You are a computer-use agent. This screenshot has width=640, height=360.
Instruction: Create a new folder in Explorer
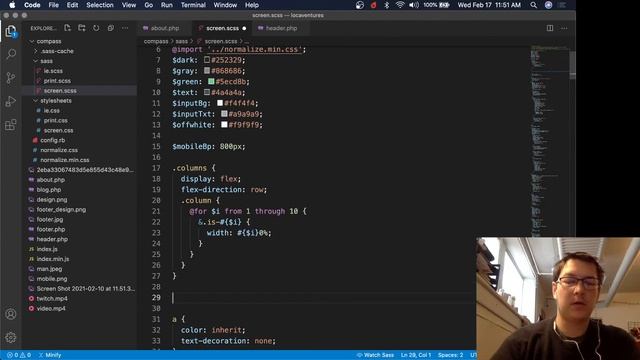(82, 28)
